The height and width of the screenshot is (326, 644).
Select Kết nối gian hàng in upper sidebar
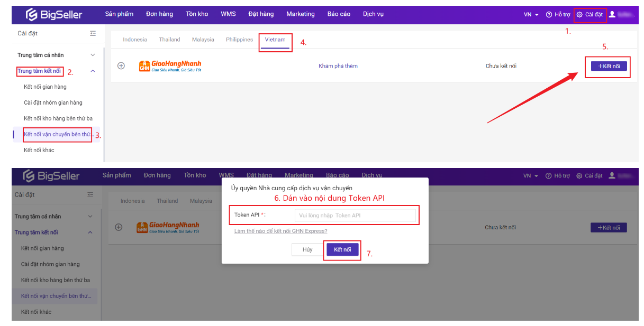click(x=46, y=87)
